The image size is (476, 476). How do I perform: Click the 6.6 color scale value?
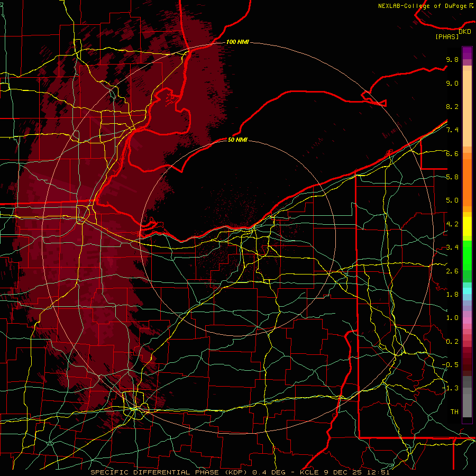[452, 153]
